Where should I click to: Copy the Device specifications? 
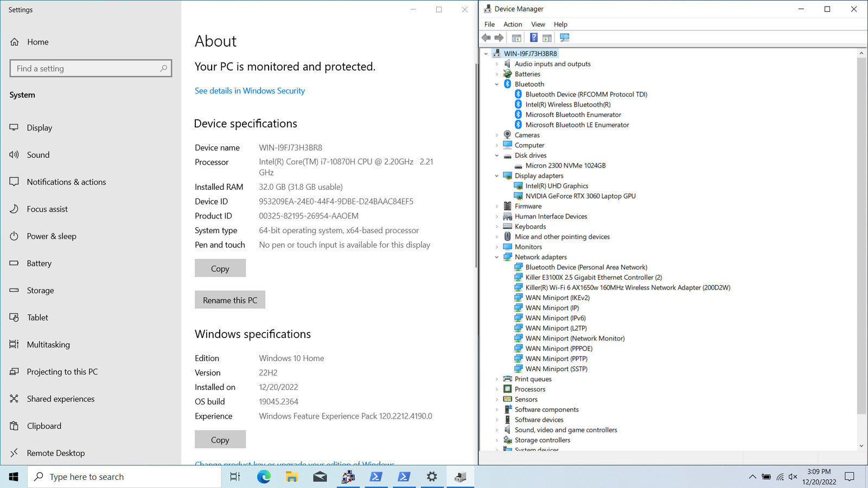pos(220,268)
